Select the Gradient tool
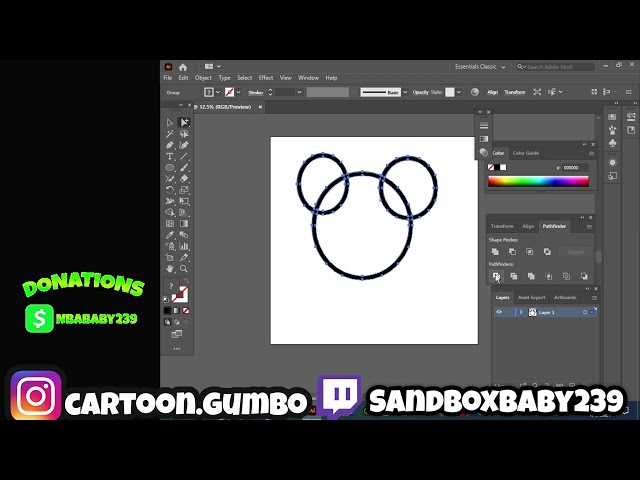Image resolution: width=640 pixels, height=480 pixels. [x=184, y=224]
